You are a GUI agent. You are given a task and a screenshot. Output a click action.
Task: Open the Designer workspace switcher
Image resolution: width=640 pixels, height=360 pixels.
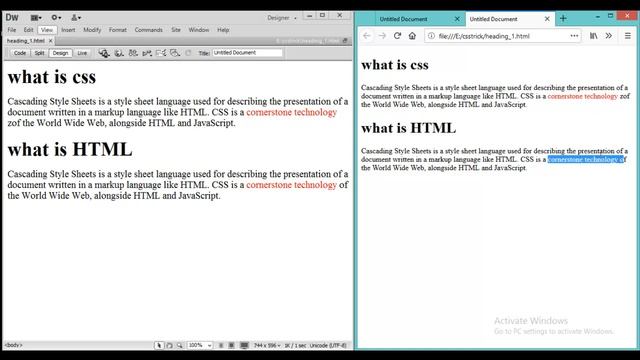click(x=282, y=18)
